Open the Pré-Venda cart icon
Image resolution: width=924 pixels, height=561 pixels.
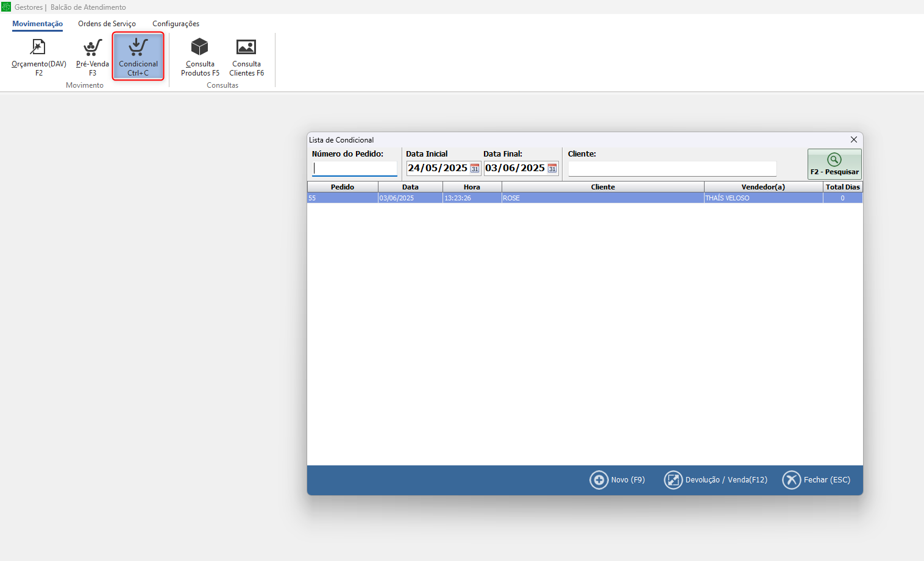[x=93, y=48]
